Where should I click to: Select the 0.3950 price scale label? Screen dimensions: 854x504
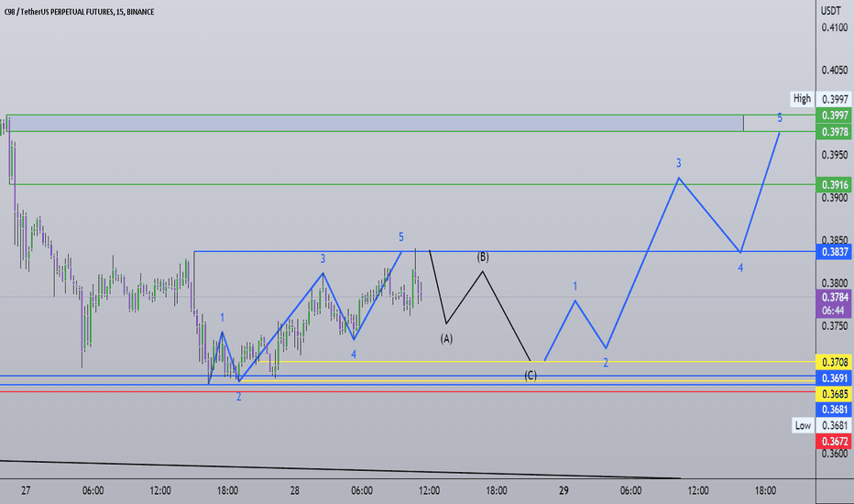pyautogui.click(x=835, y=155)
